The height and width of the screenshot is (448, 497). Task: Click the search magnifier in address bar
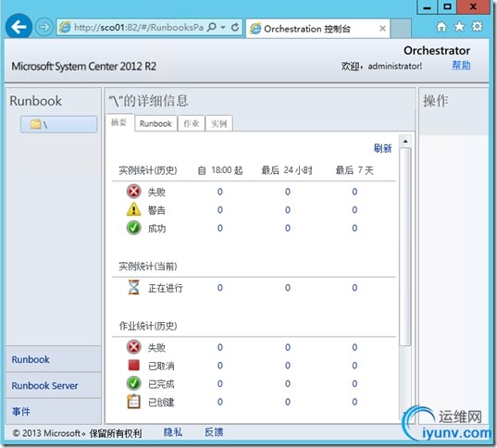pos(211,27)
